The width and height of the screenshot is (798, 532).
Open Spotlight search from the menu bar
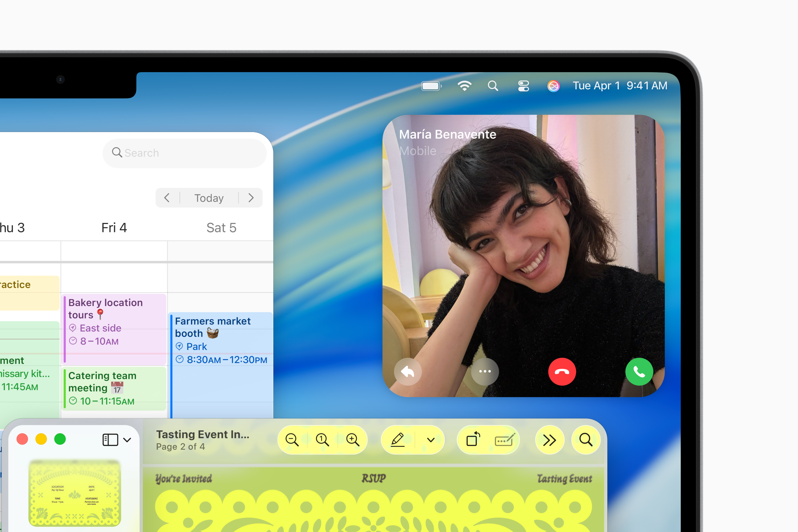493,85
